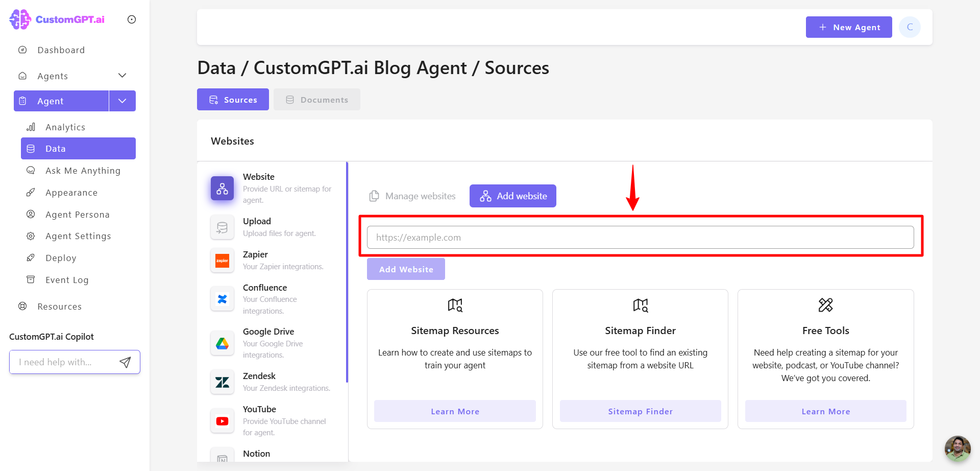The height and width of the screenshot is (471, 980).
Task: Click the Dashboard compass icon
Action: 22,50
